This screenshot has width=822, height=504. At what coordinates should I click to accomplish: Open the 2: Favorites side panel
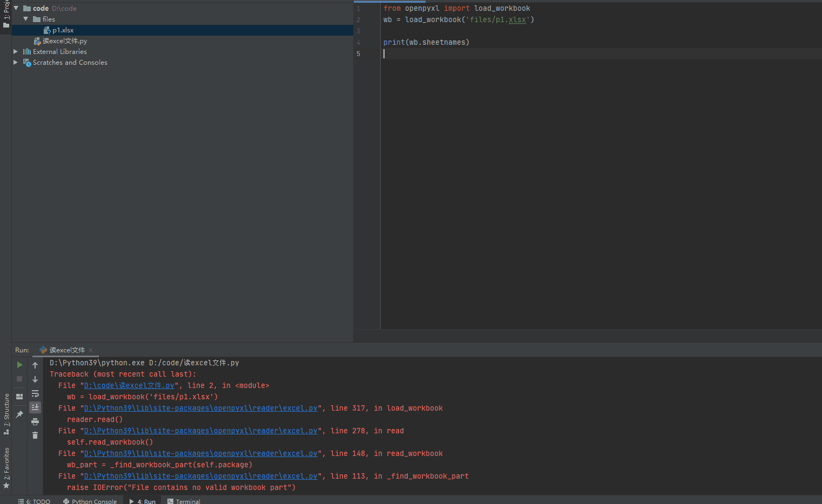point(6,468)
